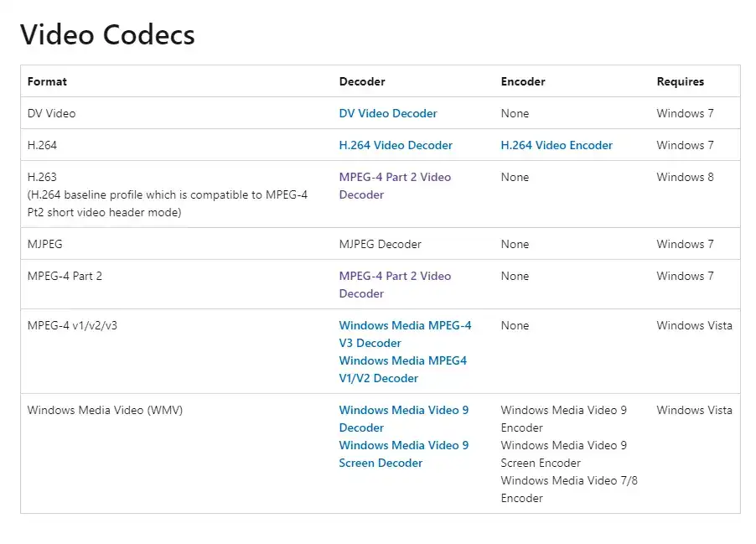
Task: Click the "Video Codecs" heading
Action: [107, 34]
